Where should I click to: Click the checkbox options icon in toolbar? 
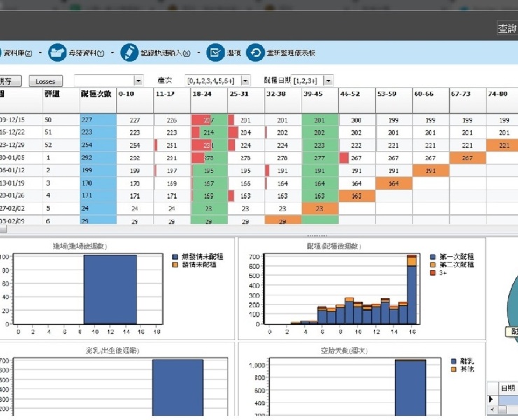point(216,52)
